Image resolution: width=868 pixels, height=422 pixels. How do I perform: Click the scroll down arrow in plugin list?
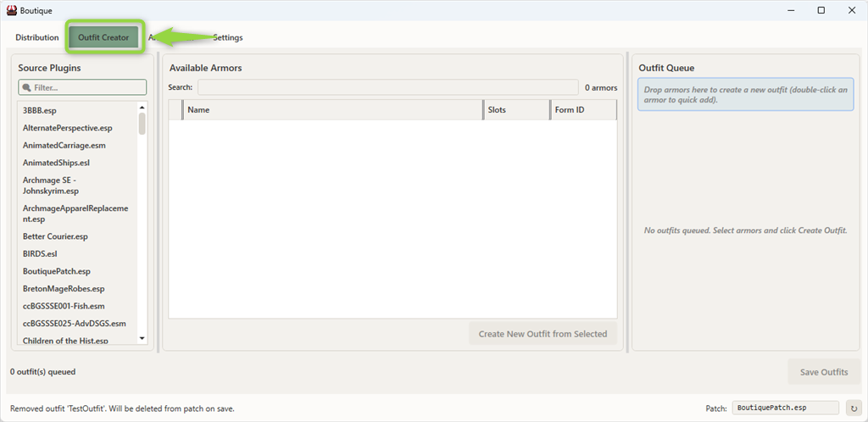(142, 338)
